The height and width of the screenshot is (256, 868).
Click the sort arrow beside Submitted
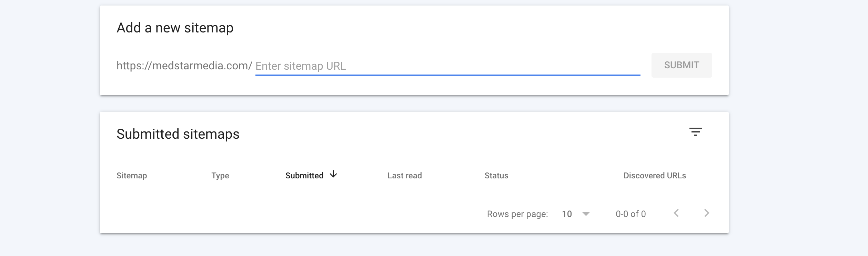pyautogui.click(x=333, y=174)
